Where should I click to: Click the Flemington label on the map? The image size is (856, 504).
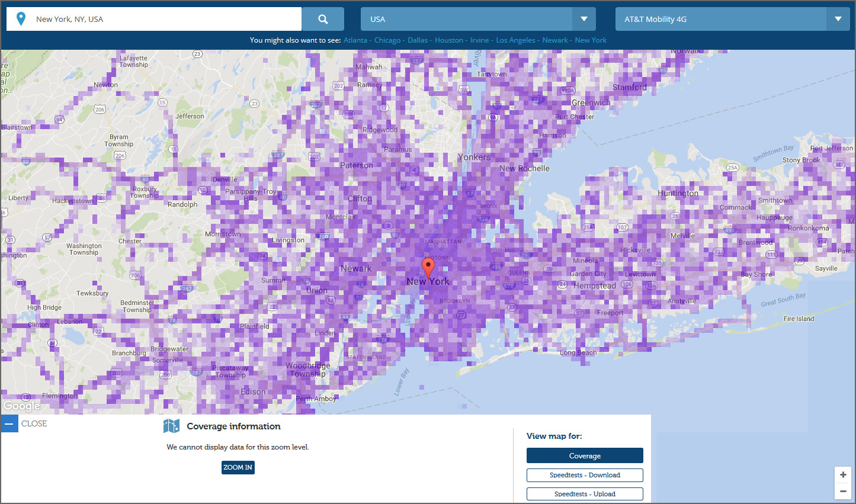[x=59, y=396]
